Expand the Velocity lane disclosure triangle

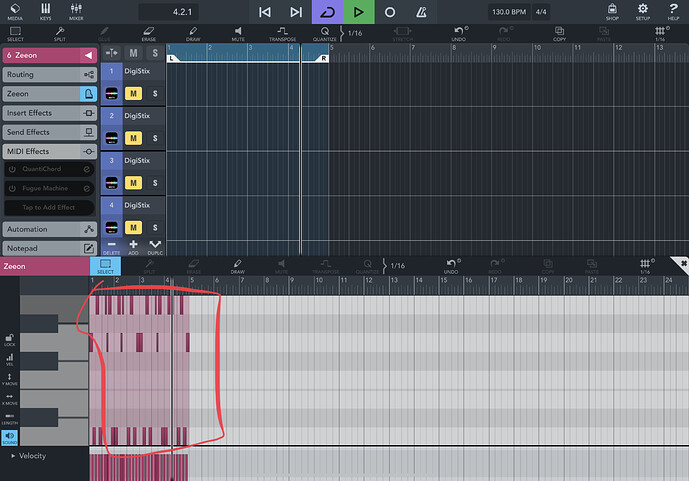coord(13,456)
